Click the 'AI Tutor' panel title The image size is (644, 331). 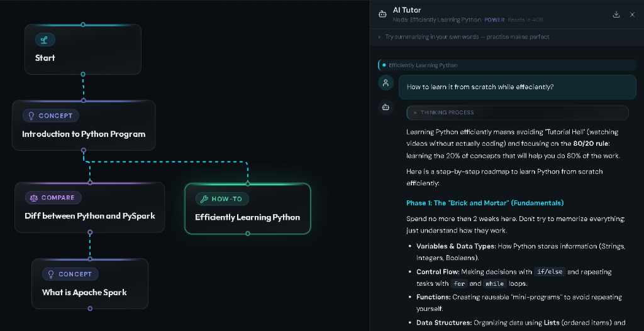pos(407,10)
